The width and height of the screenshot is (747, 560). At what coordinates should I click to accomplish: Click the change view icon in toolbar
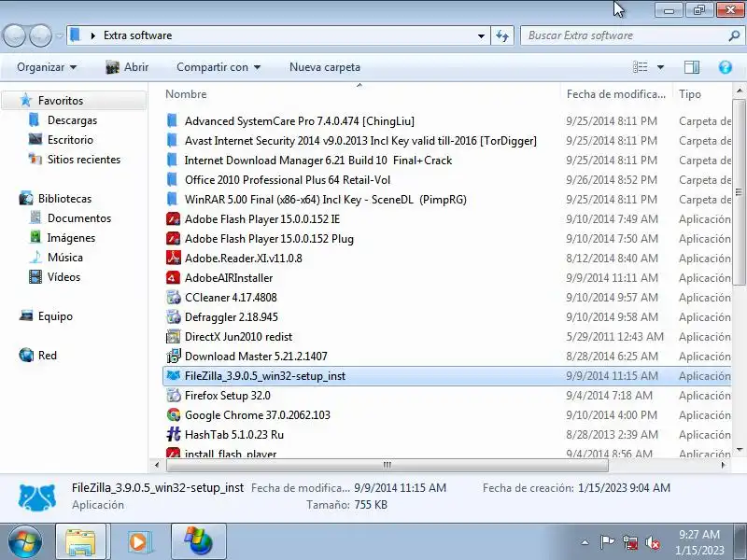tap(641, 67)
